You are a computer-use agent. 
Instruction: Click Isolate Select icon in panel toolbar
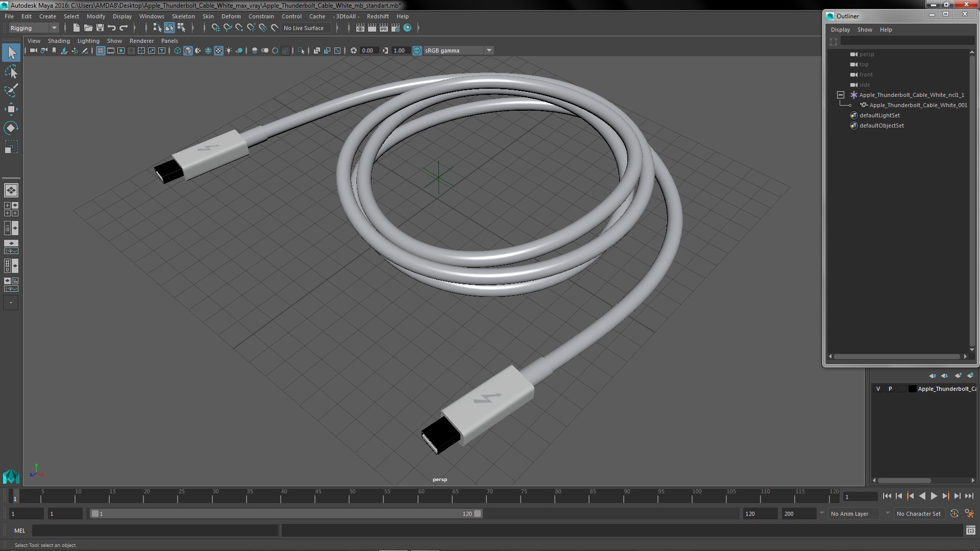pos(301,51)
